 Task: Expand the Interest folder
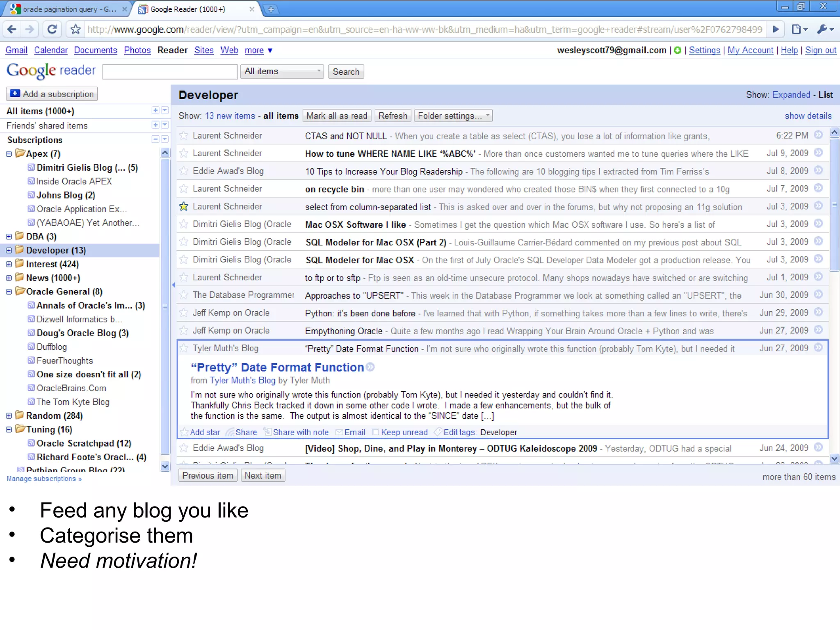[9, 264]
